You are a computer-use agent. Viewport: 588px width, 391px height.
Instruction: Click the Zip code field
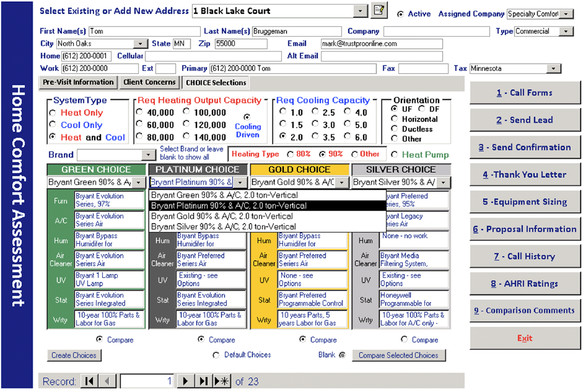tap(241, 44)
